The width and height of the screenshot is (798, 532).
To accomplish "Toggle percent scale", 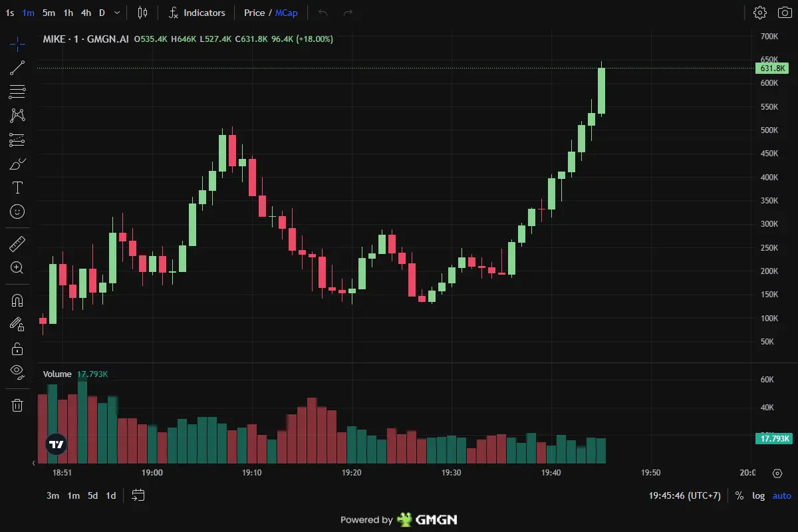I will click(739, 495).
